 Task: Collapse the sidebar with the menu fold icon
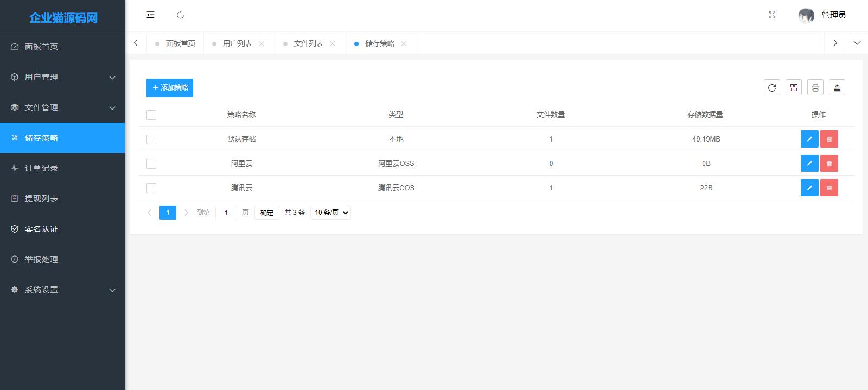(150, 15)
